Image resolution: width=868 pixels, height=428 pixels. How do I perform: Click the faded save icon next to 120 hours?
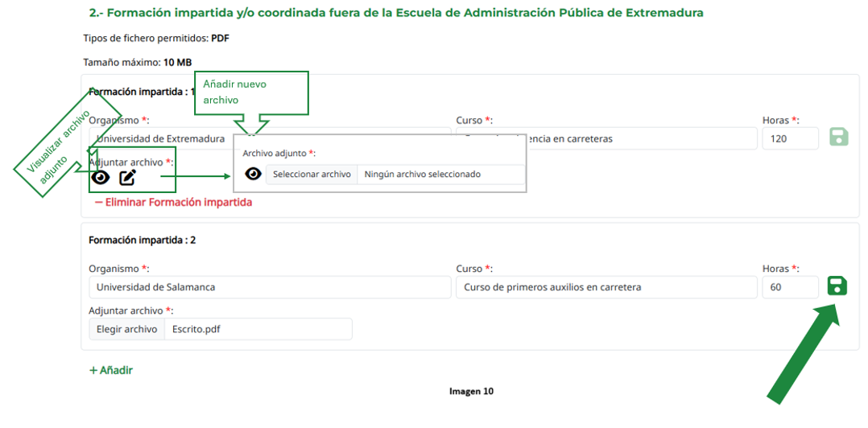(x=838, y=137)
